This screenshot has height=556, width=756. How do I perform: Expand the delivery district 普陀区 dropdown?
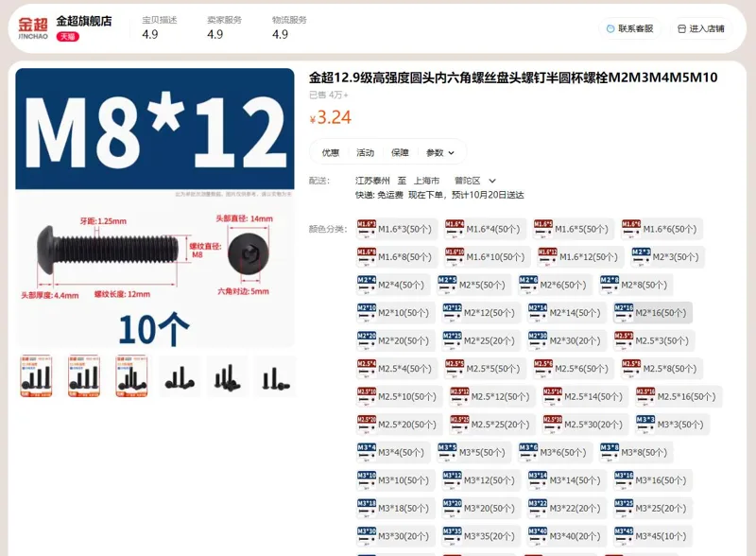pos(475,181)
